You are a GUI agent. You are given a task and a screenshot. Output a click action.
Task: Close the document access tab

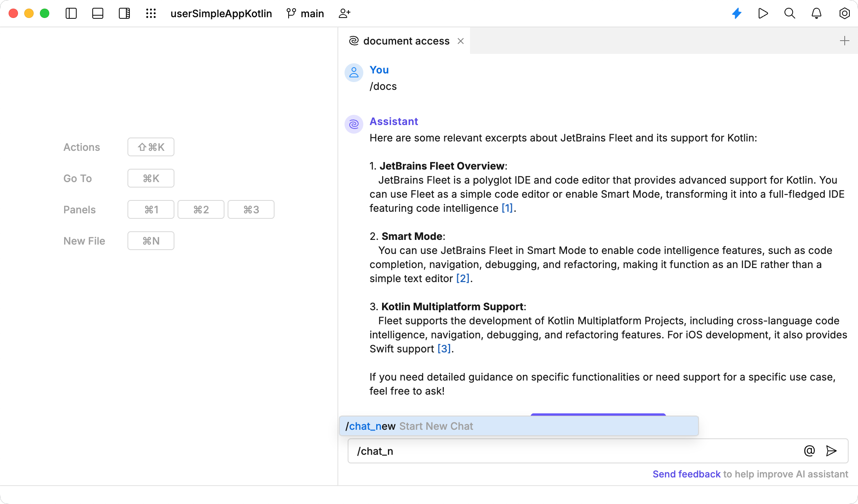pos(461,41)
